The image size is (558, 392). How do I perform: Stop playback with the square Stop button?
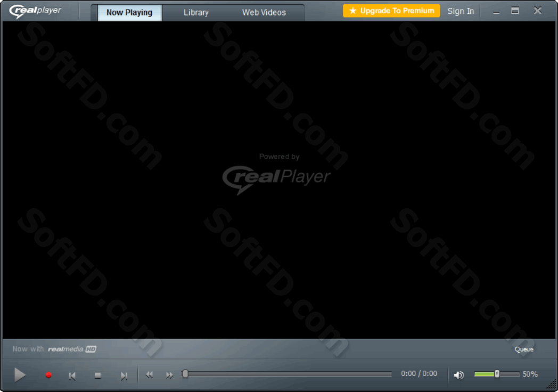click(98, 375)
